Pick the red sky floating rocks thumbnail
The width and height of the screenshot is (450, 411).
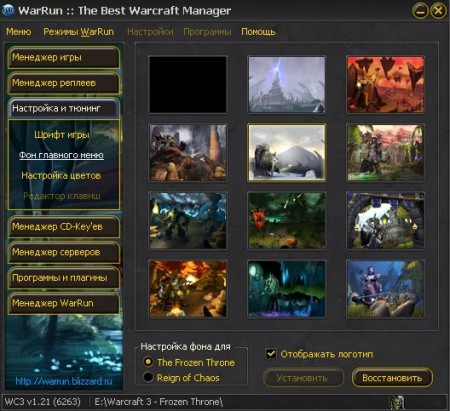click(385, 85)
